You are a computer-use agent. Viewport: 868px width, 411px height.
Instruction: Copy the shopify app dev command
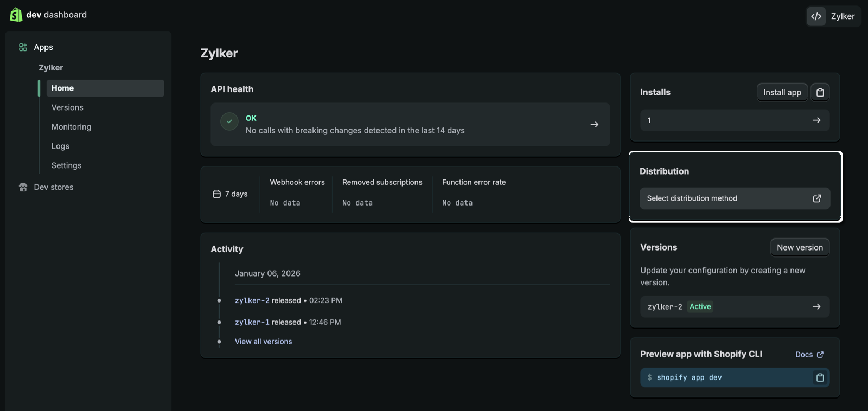click(x=820, y=377)
